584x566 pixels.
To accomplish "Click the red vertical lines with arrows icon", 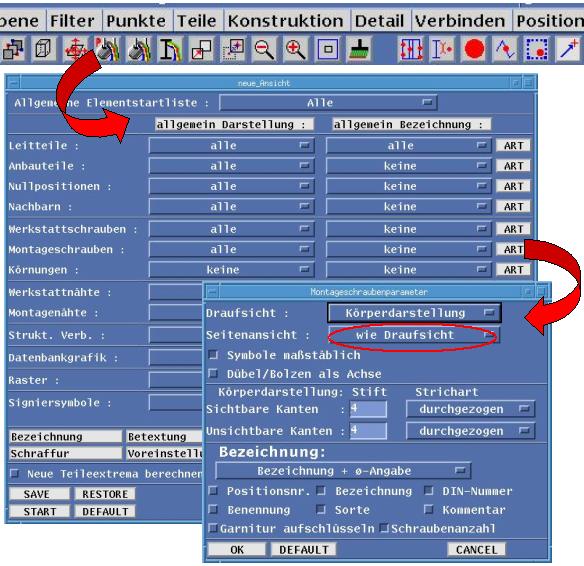I will 411,49.
